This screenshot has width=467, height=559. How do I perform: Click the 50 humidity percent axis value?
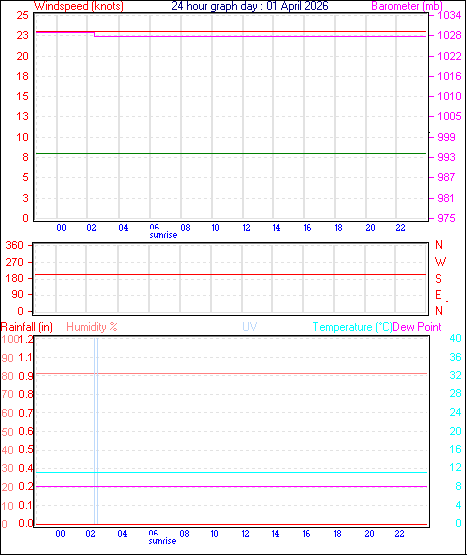tap(7, 432)
